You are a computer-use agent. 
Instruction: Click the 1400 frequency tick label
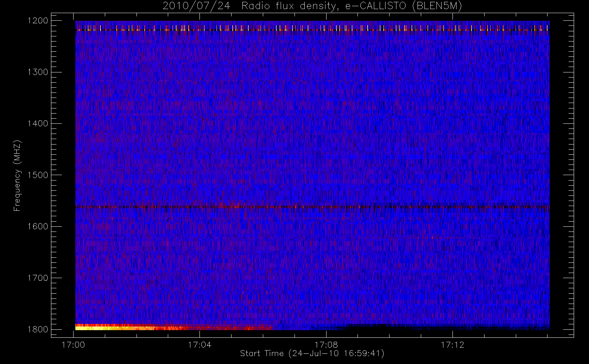click(x=38, y=123)
